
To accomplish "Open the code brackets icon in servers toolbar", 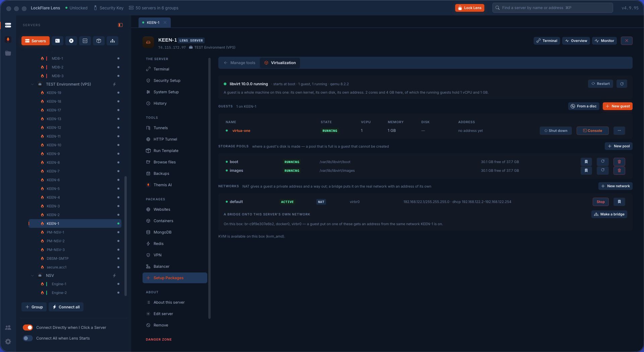I will tap(85, 41).
